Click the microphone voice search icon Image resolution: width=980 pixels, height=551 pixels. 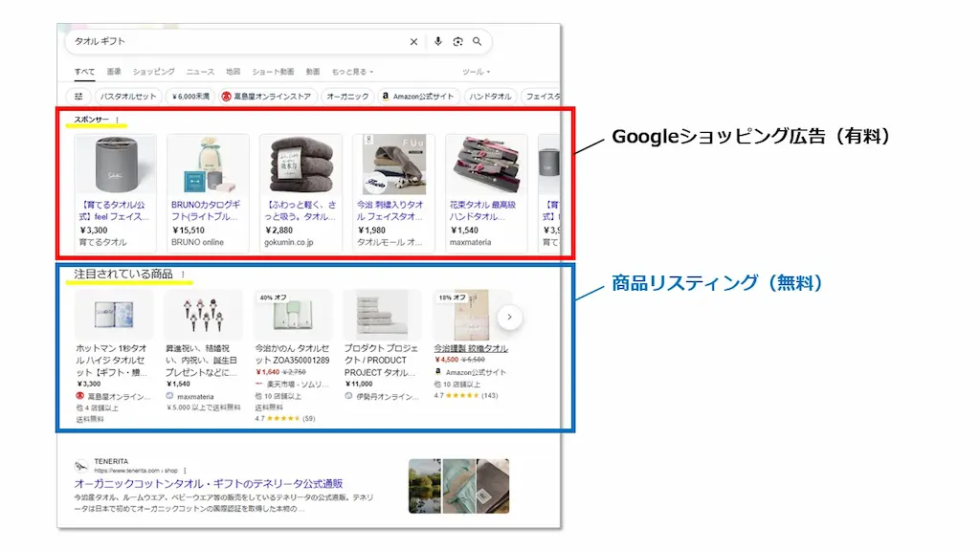tap(438, 41)
